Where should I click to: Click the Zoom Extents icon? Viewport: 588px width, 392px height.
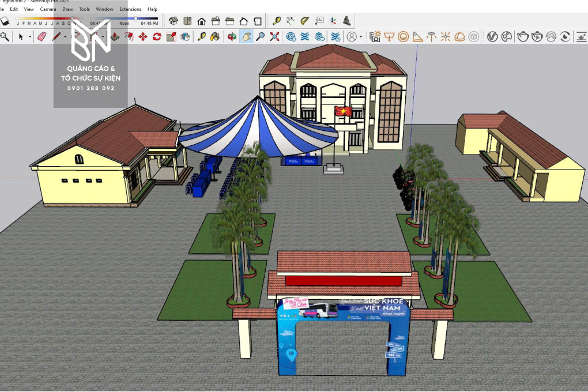(275, 37)
